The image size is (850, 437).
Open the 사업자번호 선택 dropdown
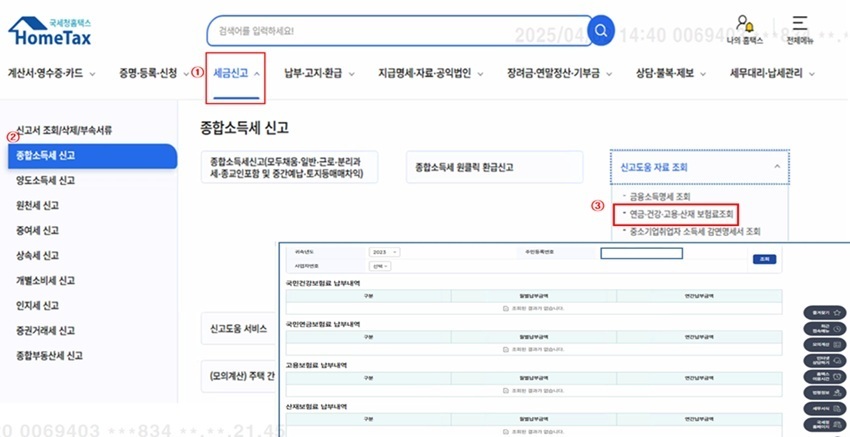(380, 266)
